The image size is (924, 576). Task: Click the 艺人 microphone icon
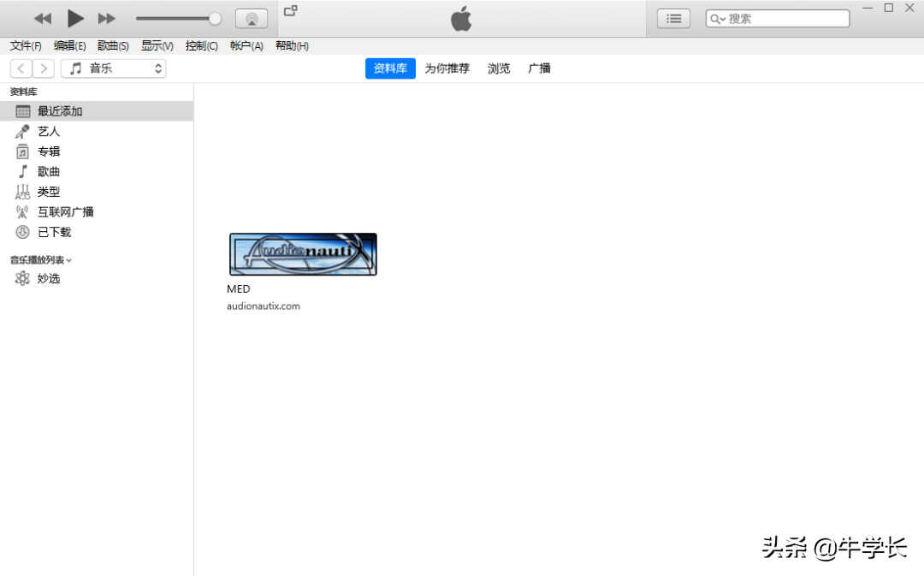tap(22, 132)
